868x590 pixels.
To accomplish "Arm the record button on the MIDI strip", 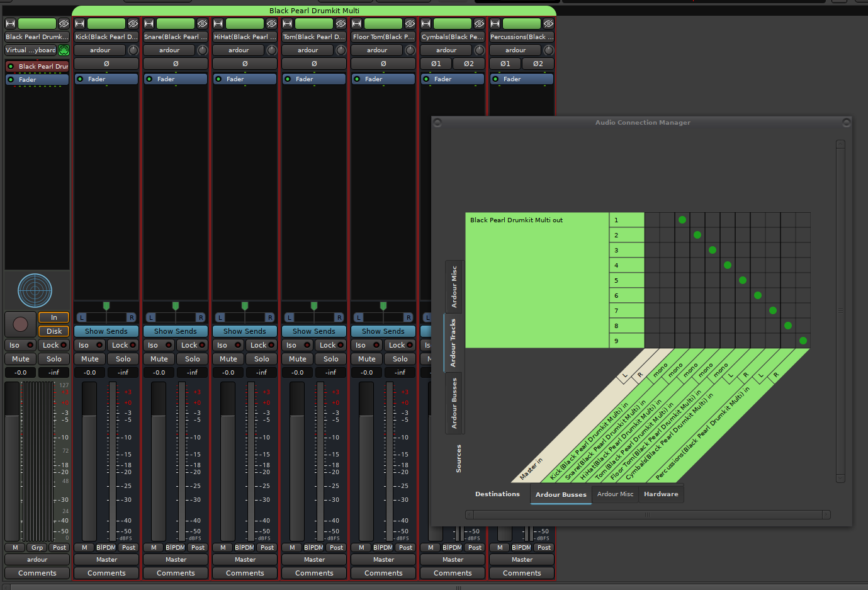I will (x=20, y=324).
